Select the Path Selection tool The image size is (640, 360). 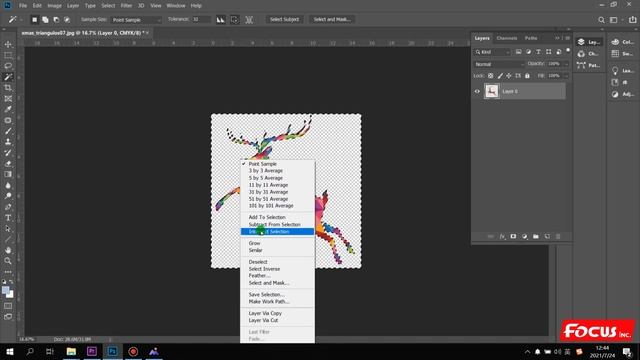8,229
